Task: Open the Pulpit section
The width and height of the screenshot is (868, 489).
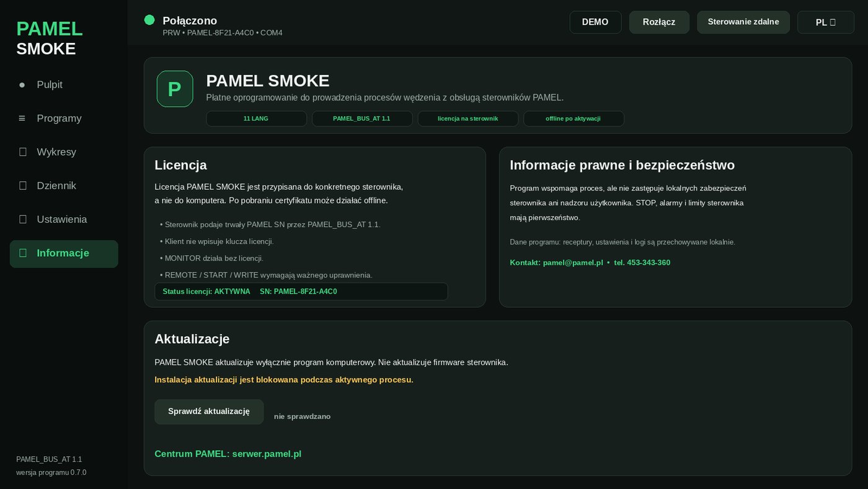Action: [64, 85]
